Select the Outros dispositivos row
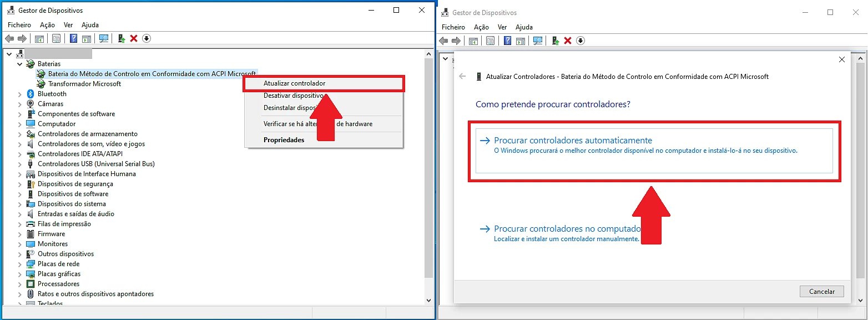 (x=65, y=254)
